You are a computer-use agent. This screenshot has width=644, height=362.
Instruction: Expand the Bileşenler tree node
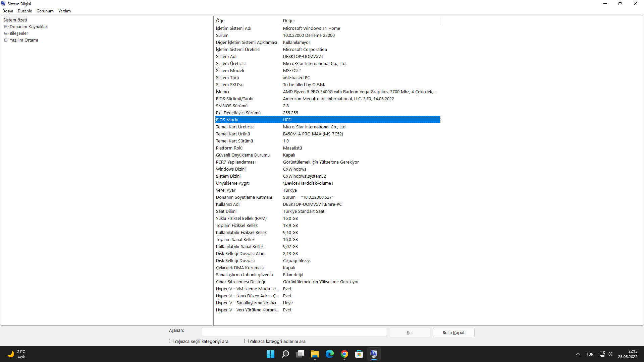coord(6,34)
